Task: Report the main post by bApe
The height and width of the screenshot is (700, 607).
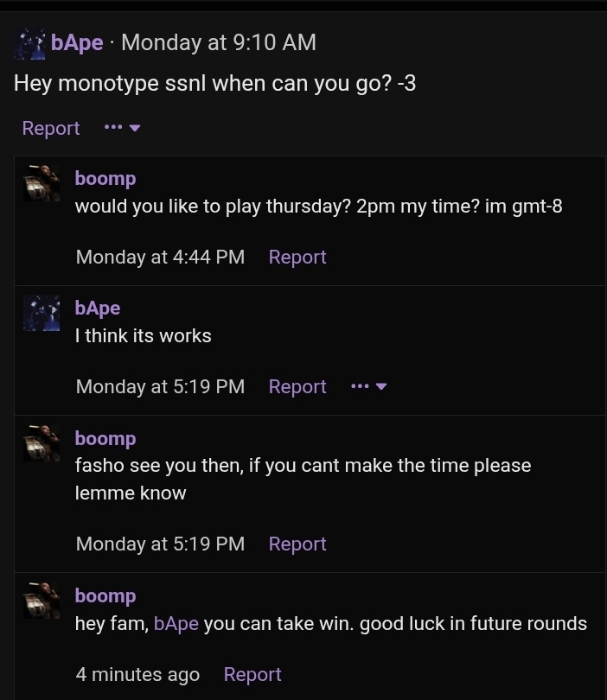Action: click(51, 128)
